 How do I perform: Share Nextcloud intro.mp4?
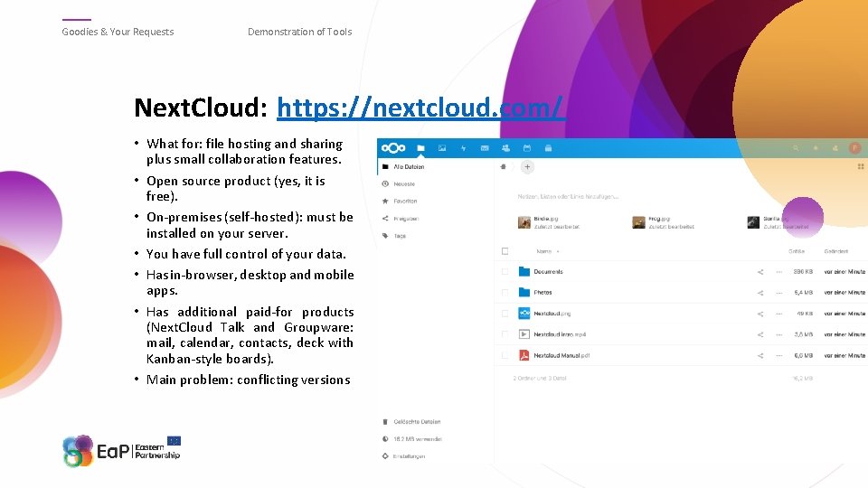[x=760, y=334]
